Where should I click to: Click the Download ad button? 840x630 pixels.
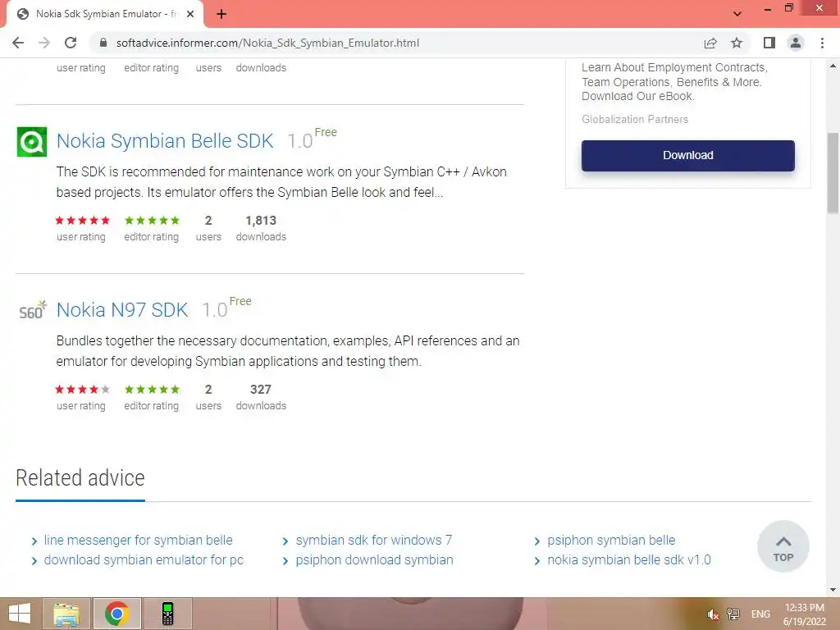pos(688,155)
